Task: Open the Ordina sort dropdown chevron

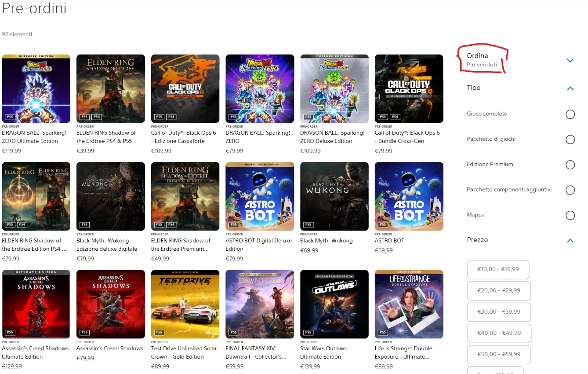Action: [570, 60]
